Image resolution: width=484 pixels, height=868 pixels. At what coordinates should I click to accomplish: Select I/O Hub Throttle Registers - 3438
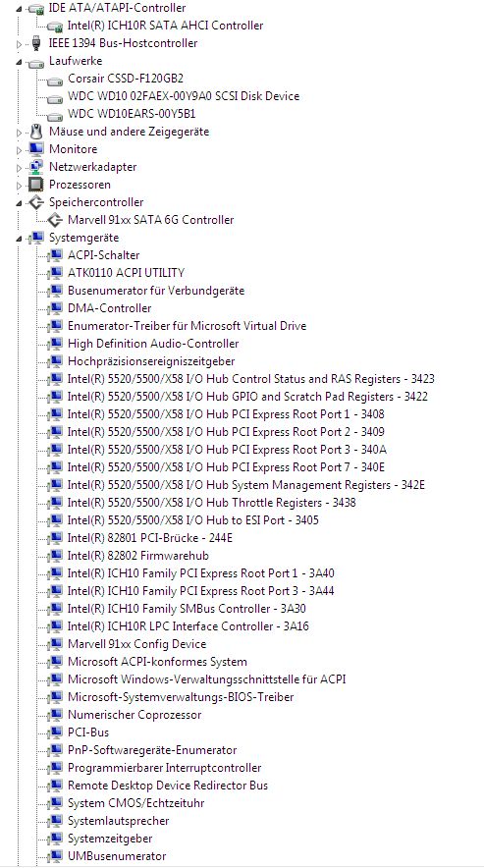click(x=212, y=503)
